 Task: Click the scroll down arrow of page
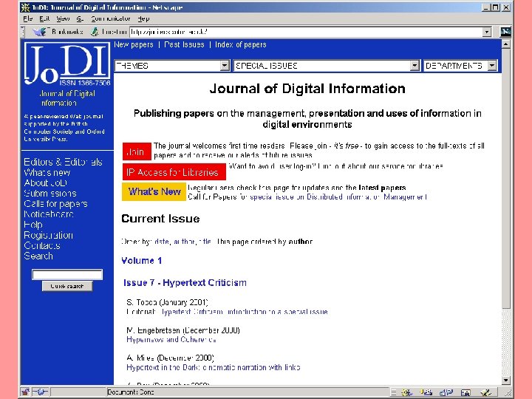[x=505, y=381]
